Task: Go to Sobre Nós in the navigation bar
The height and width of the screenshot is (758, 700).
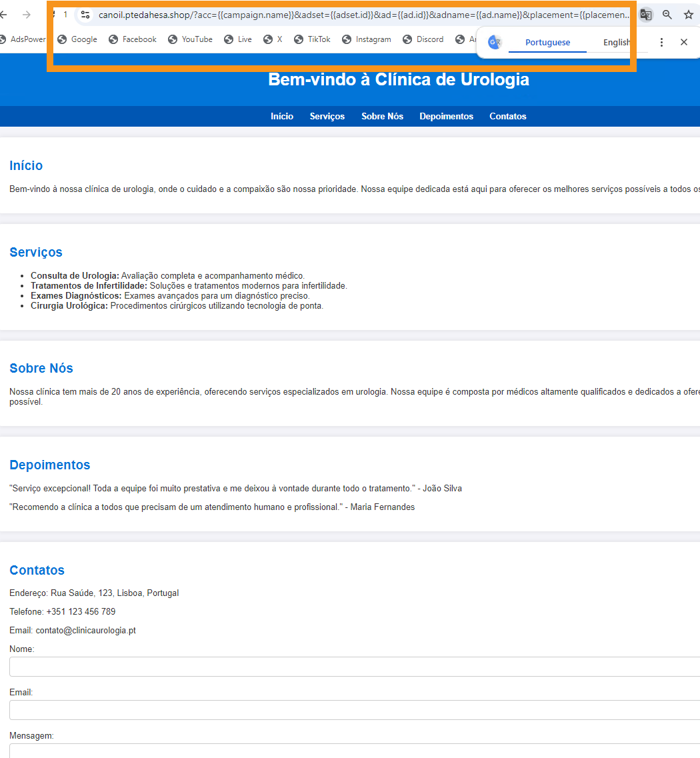Action: tap(383, 117)
